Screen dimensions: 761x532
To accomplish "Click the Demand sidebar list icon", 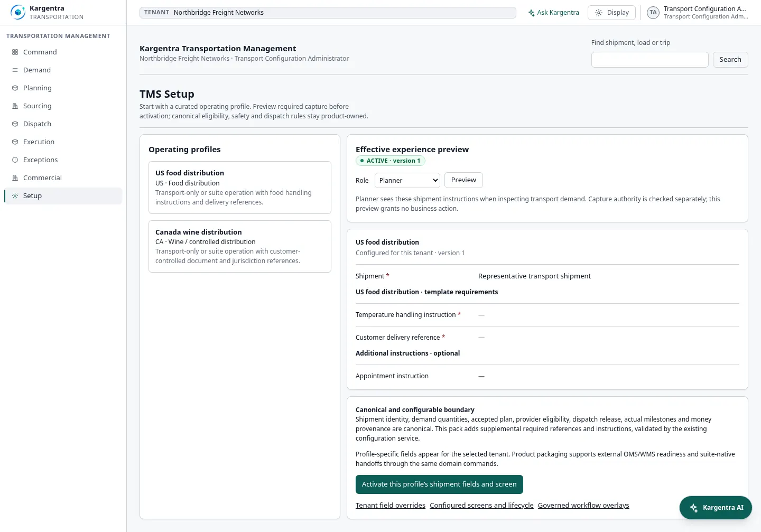I will (x=15, y=70).
